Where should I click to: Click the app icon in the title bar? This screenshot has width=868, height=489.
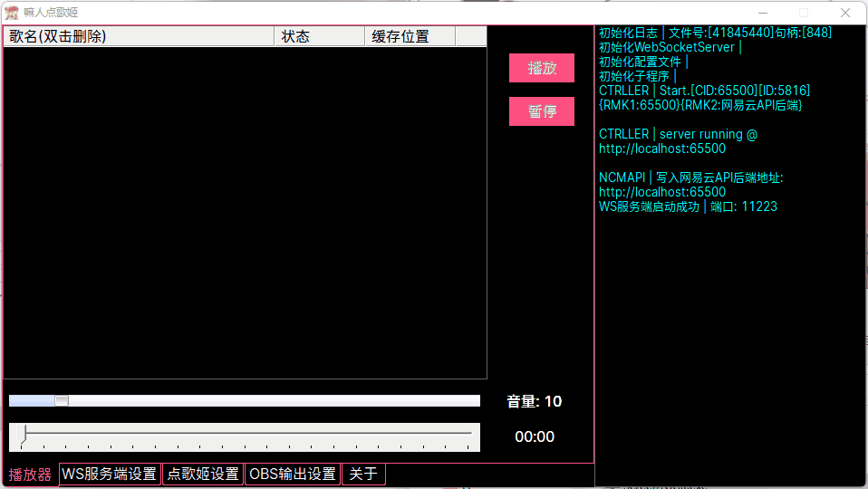click(x=12, y=13)
